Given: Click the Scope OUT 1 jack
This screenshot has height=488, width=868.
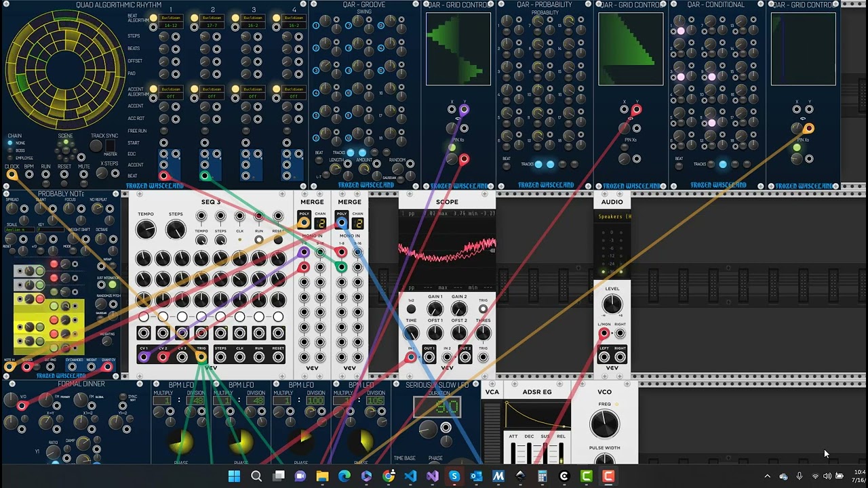Looking at the screenshot, I should pyautogui.click(x=429, y=357).
